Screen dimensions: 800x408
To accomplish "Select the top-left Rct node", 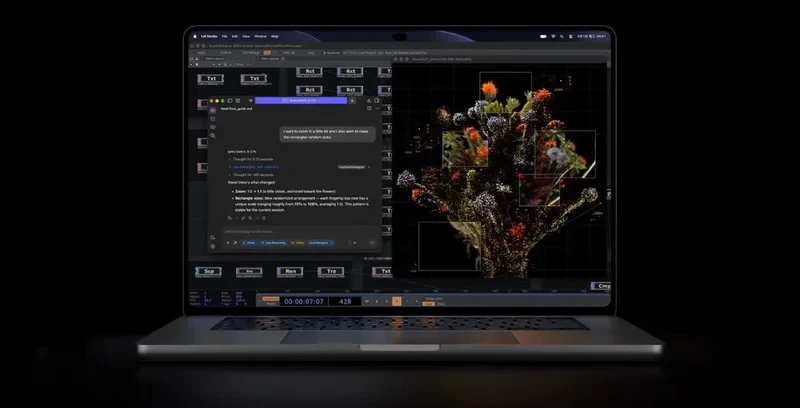I will click(x=309, y=71).
